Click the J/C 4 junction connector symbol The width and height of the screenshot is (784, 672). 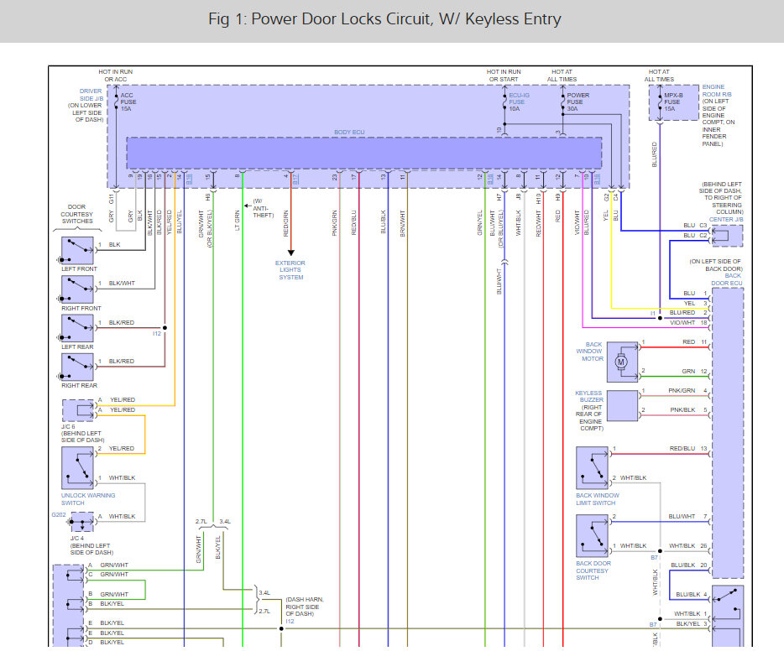pyautogui.click(x=82, y=523)
